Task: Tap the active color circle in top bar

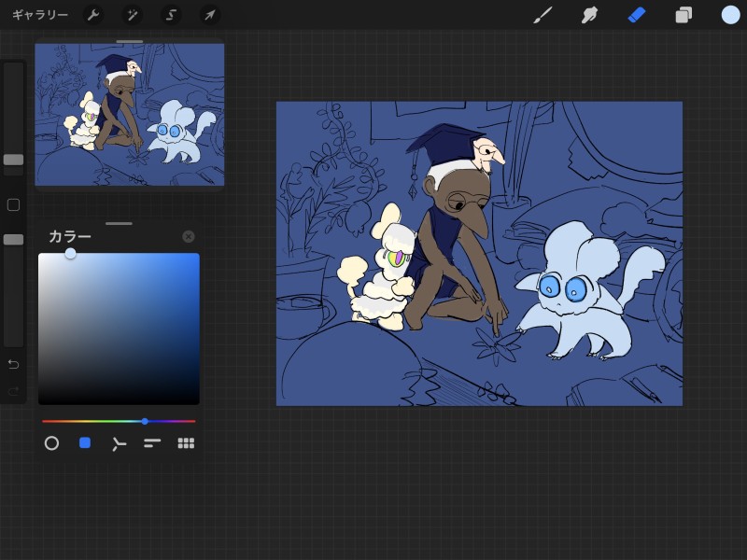Action: coord(730,15)
